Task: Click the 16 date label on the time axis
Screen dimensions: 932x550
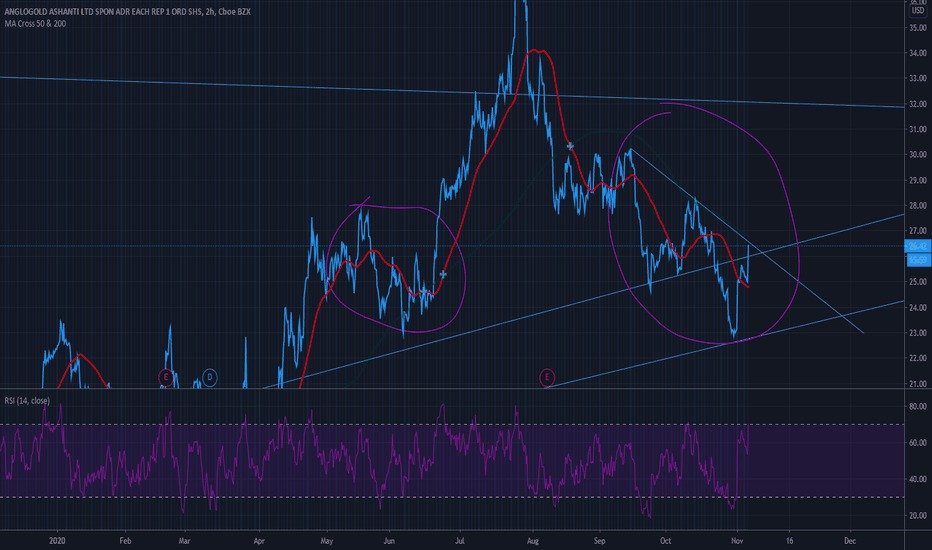Action: 789,540
